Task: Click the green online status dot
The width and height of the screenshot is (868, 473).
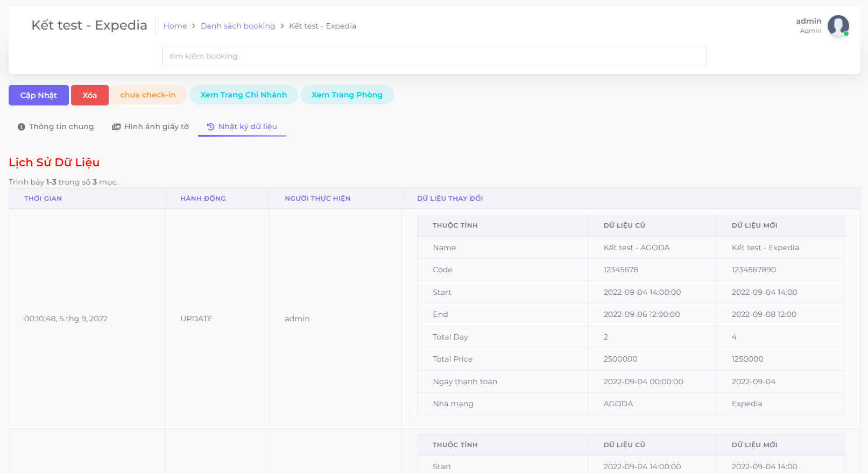Action: (846, 34)
